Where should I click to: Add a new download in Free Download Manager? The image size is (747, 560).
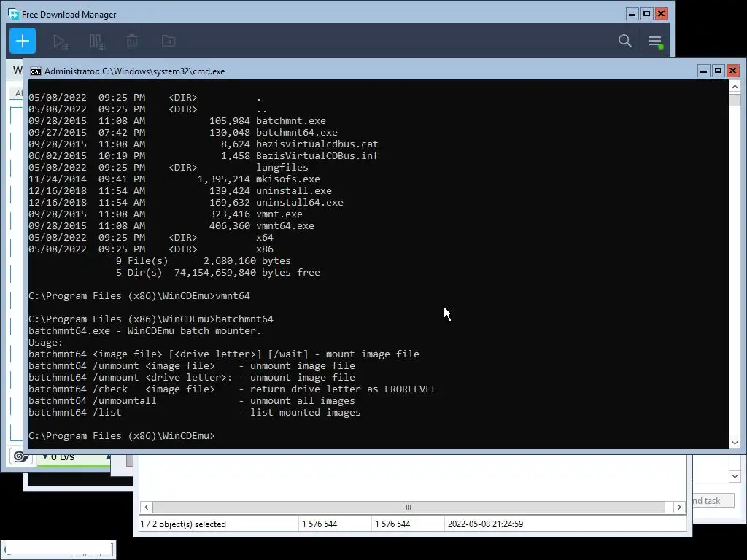(x=23, y=41)
